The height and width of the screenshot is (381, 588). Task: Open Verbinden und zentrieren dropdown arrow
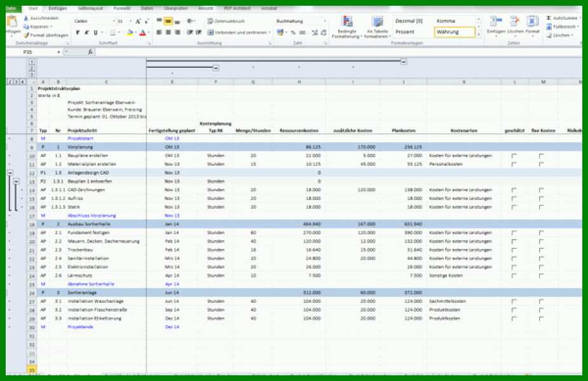click(270, 32)
